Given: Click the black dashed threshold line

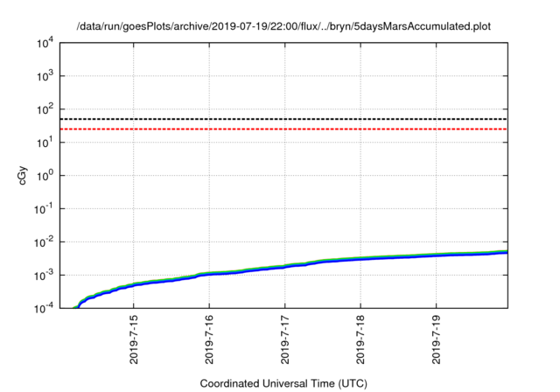Looking at the screenshot, I should 283,119.
